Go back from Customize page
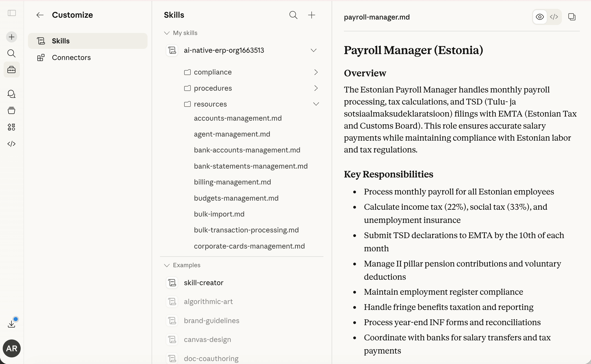This screenshot has height=364, width=591. click(x=40, y=15)
